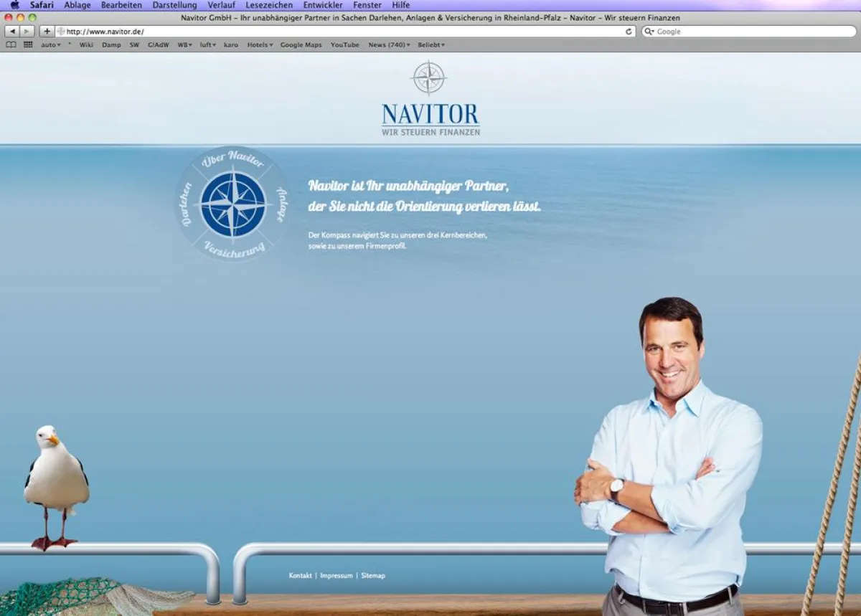Open the Apple menu
The height and width of the screenshot is (616, 861).
point(14,5)
